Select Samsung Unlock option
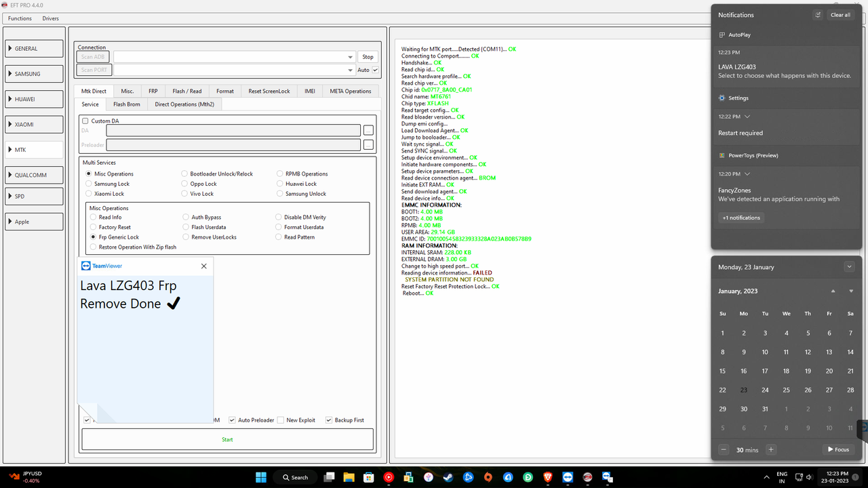This screenshot has height=488, width=868. click(279, 194)
